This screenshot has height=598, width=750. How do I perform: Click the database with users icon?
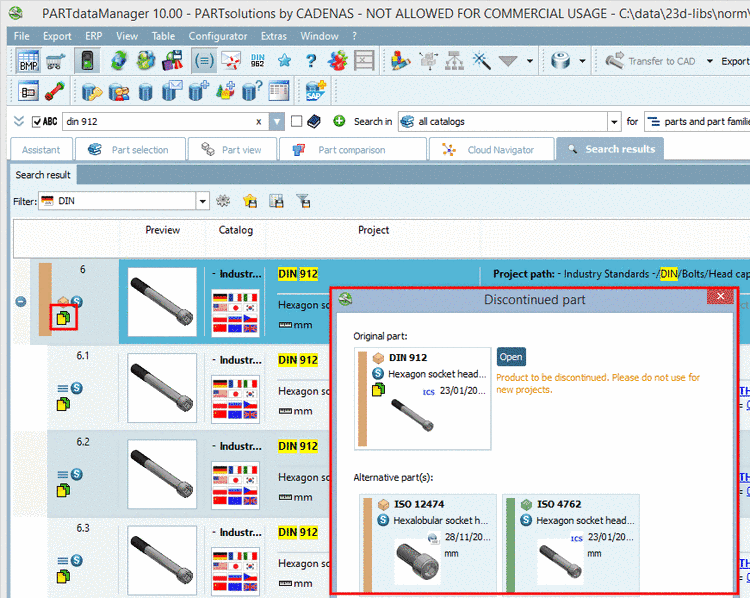tap(118, 91)
